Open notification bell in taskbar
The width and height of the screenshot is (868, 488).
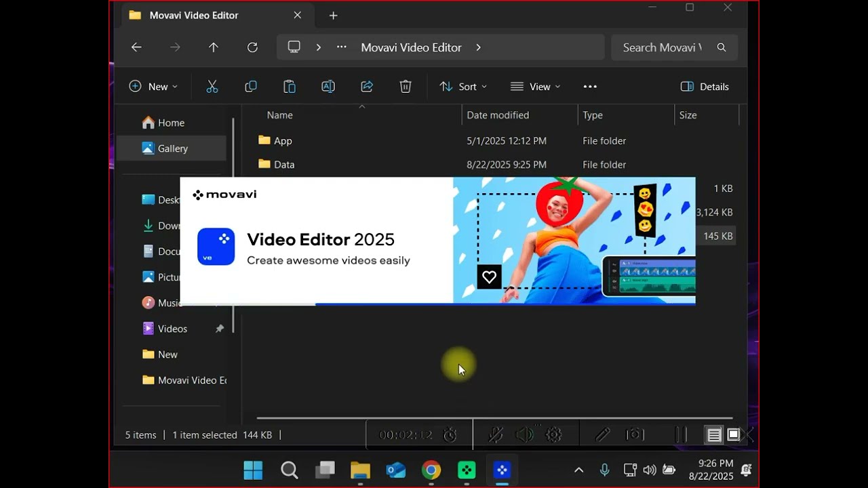click(x=747, y=470)
